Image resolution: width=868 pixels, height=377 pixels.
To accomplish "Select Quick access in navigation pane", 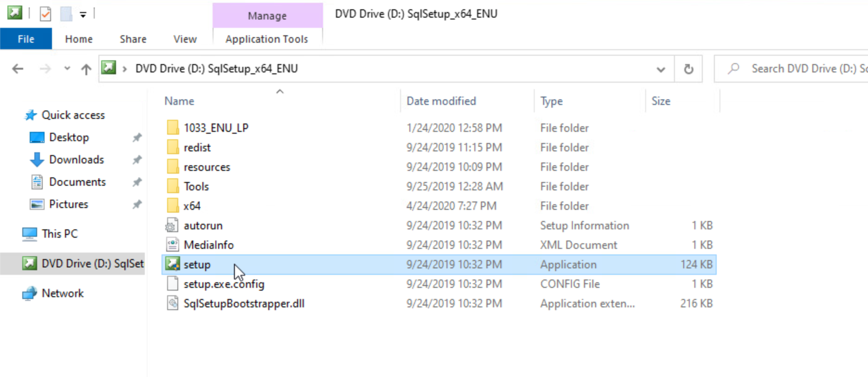I will coord(73,115).
